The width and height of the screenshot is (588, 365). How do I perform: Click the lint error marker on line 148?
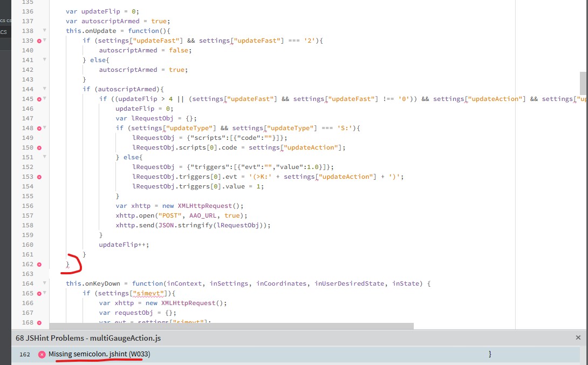coord(39,128)
